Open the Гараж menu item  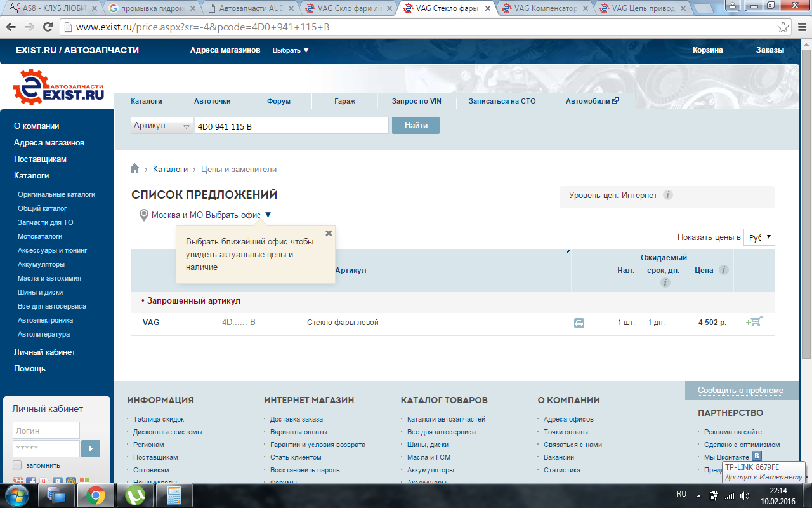(344, 101)
